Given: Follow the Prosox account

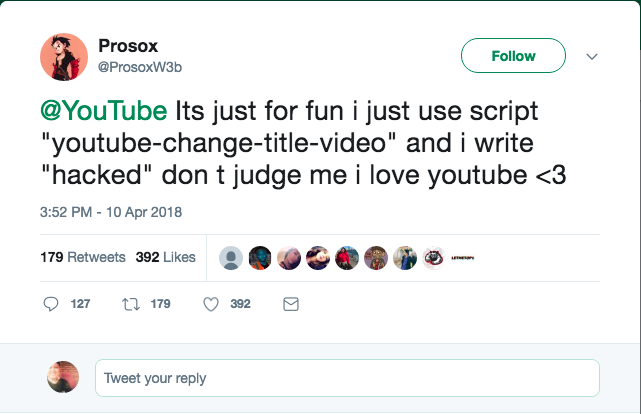Looking at the screenshot, I should (x=513, y=56).
